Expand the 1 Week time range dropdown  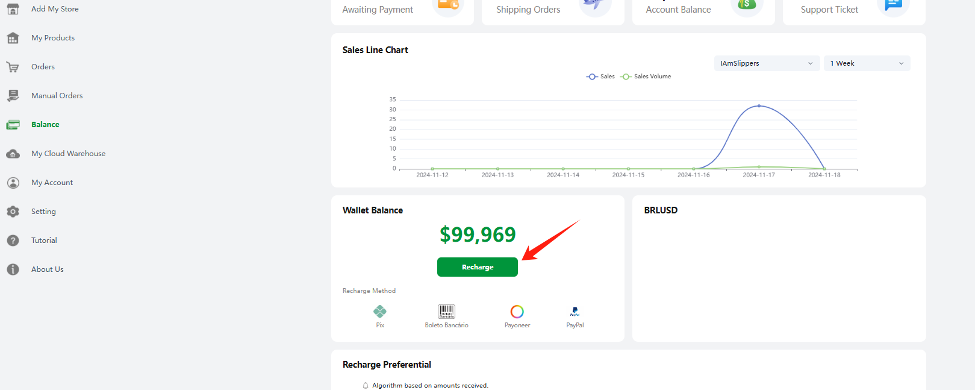point(867,64)
